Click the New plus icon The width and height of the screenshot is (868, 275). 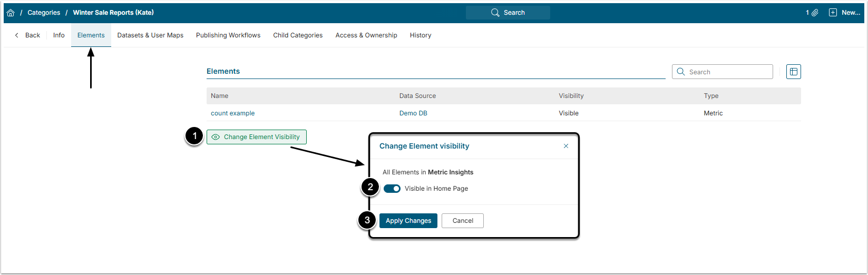833,13
